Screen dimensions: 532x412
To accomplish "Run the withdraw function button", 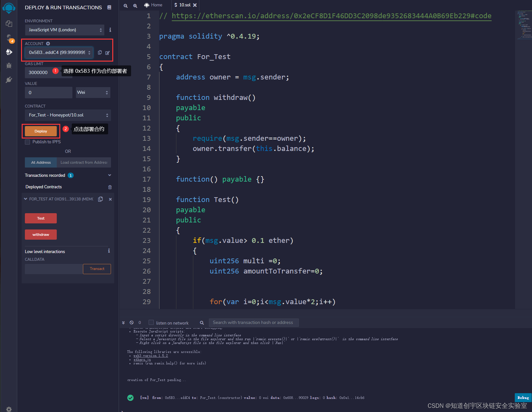I will click(41, 235).
